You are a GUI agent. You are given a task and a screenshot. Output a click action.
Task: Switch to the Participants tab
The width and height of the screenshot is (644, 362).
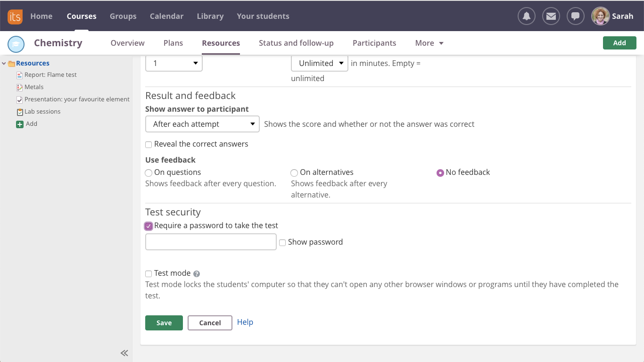[374, 43]
